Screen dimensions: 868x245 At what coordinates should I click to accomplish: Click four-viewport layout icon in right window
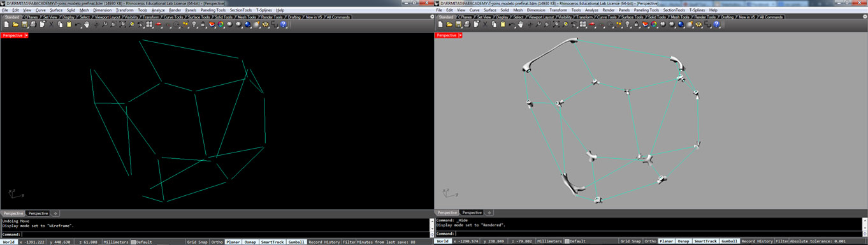click(582, 24)
